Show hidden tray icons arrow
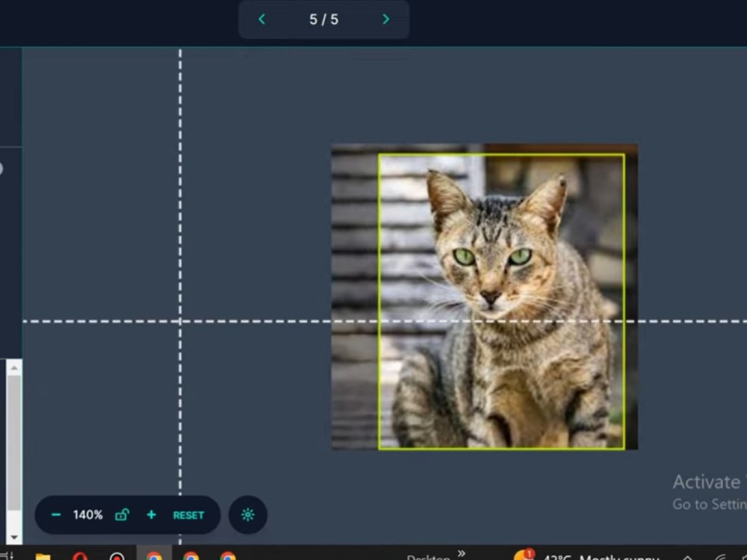This screenshot has height=560, width=747. click(x=687, y=557)
